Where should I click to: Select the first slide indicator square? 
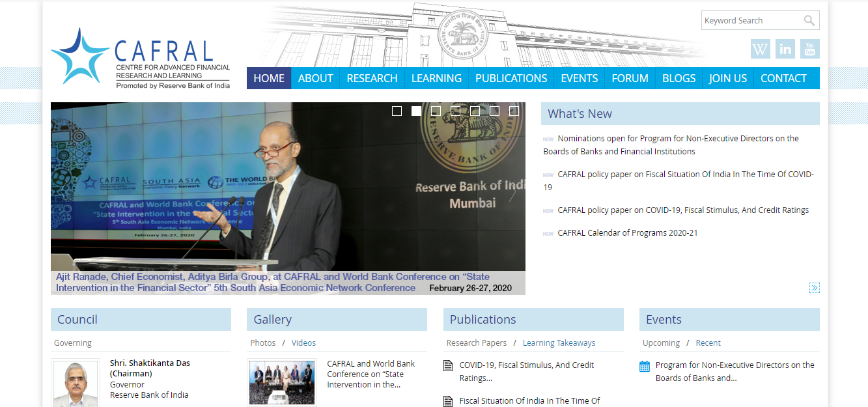(x=397, y=111)
